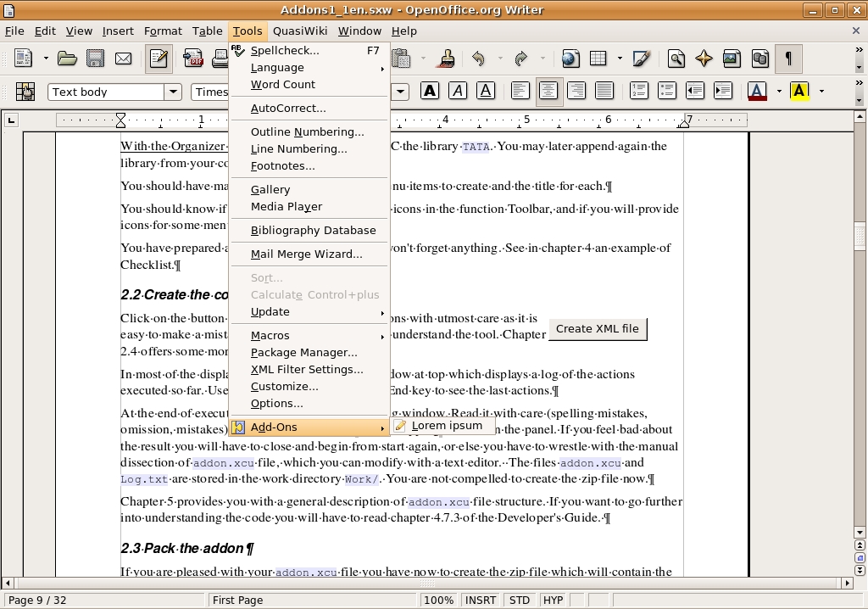Click the Find and Replace binoculars icon
The width and height of the screenshot is (868, 609).
click(x=676, y=59)
